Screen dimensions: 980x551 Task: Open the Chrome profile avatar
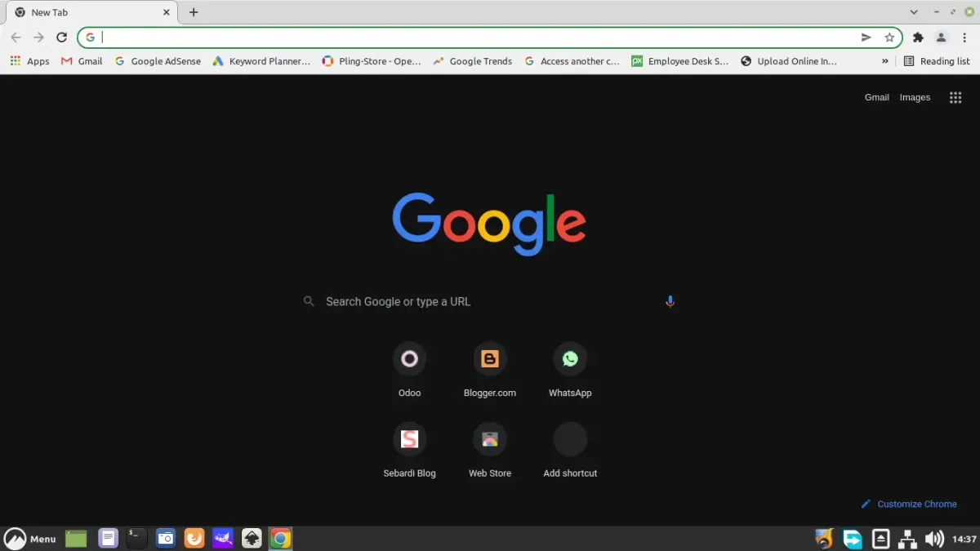(941, 38)
